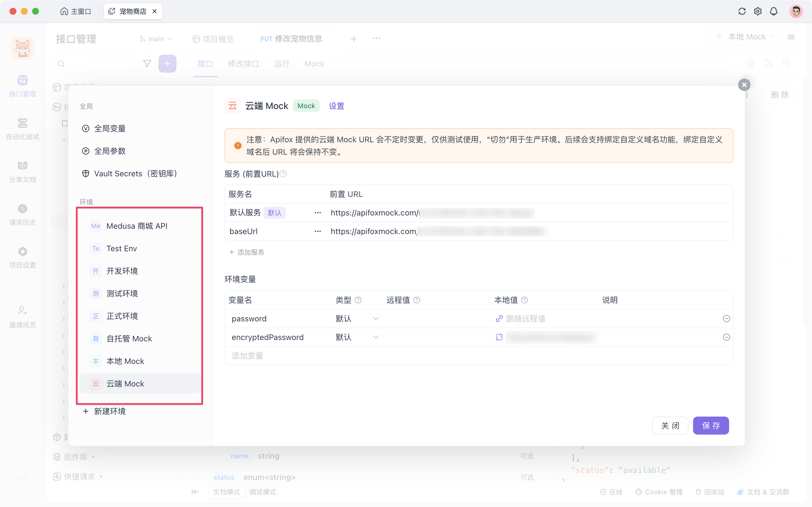Switch to 调试模式 at the bottom
Image resolution: width=812 pixels, height=507 pixels.
(263, 492)
